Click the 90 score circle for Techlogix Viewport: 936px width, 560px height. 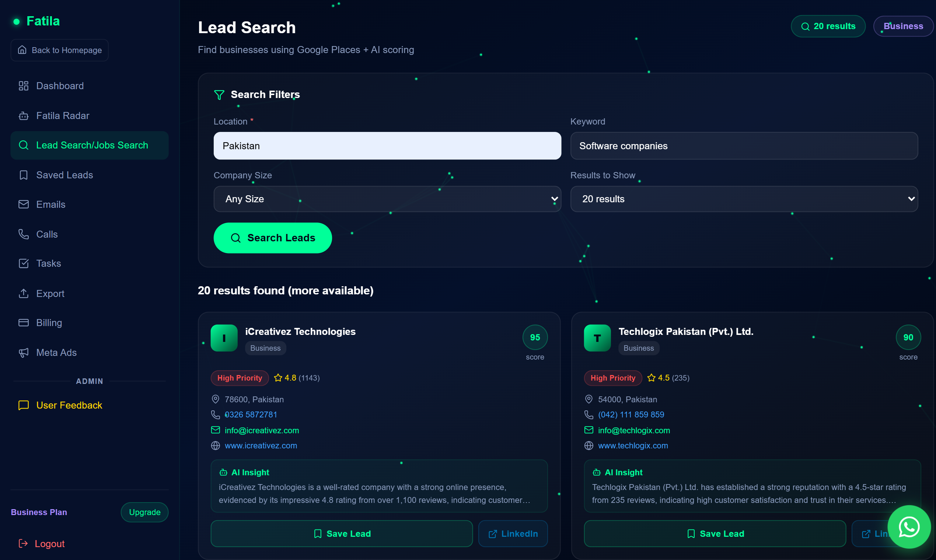pos(908,337)
